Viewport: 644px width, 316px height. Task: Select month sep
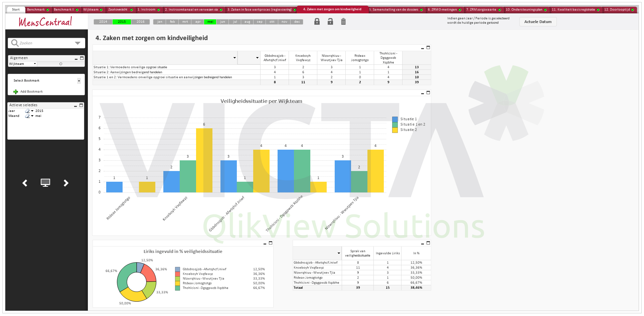click(x=260, y=22)
